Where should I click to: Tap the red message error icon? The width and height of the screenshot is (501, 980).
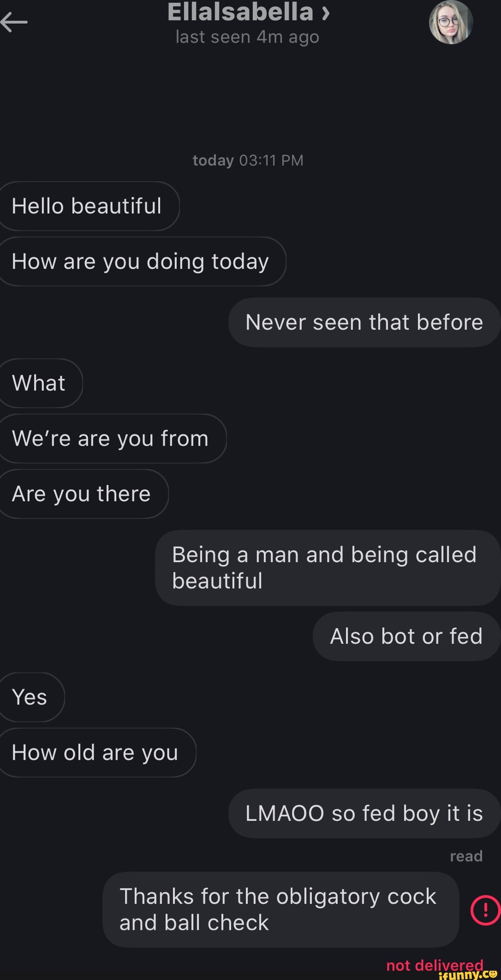(485, 910)
